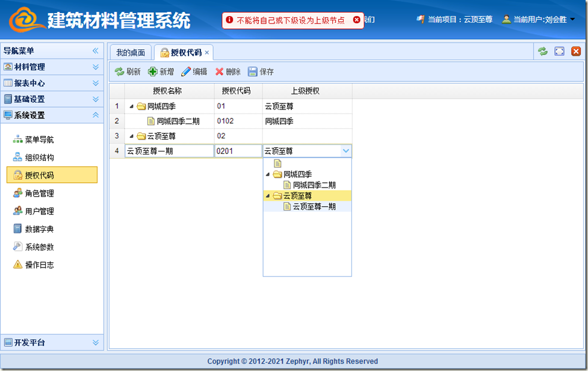Dismiss the red error notification

coord(356,20)
